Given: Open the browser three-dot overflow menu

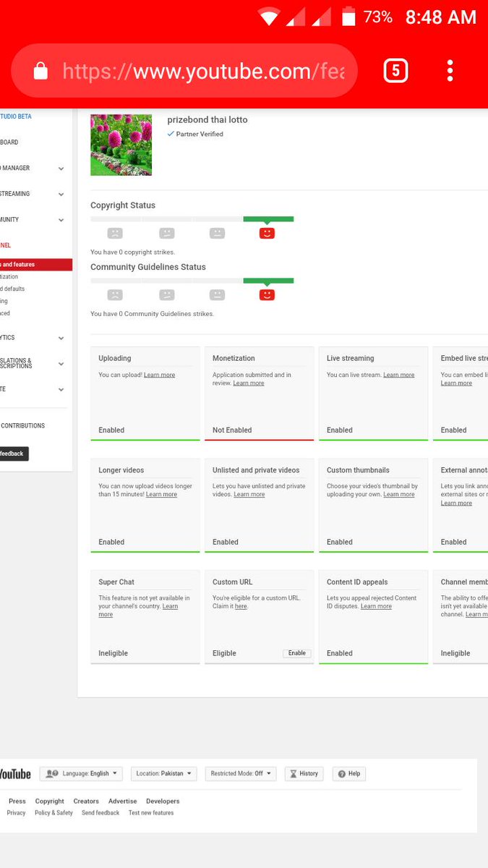Looking at the screenshot, I should [x=450, y=70].
